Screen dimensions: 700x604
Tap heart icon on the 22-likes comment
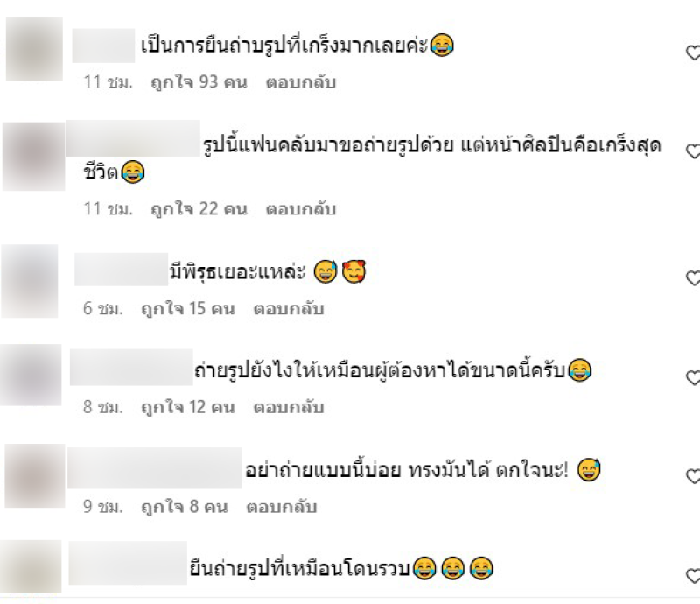tap(693, 151)
